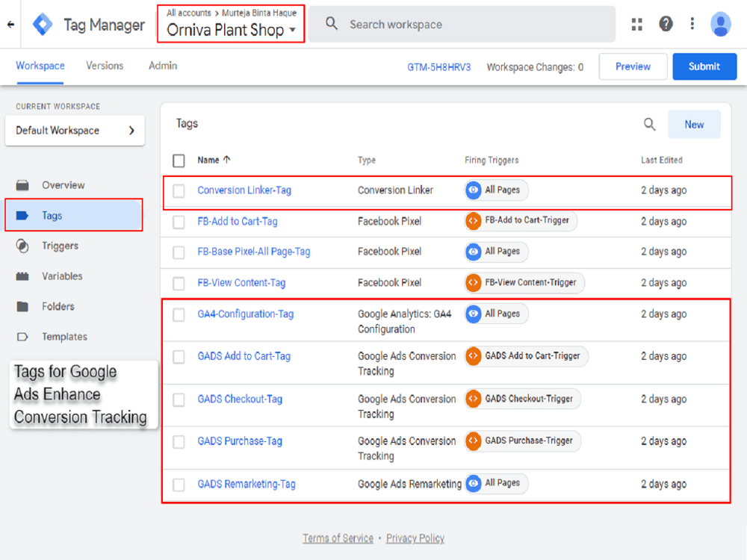The image size is (747, 560).
Task: Check the GADS Add to Cart-Tag checkbox
Action: [x=179, y=357]
